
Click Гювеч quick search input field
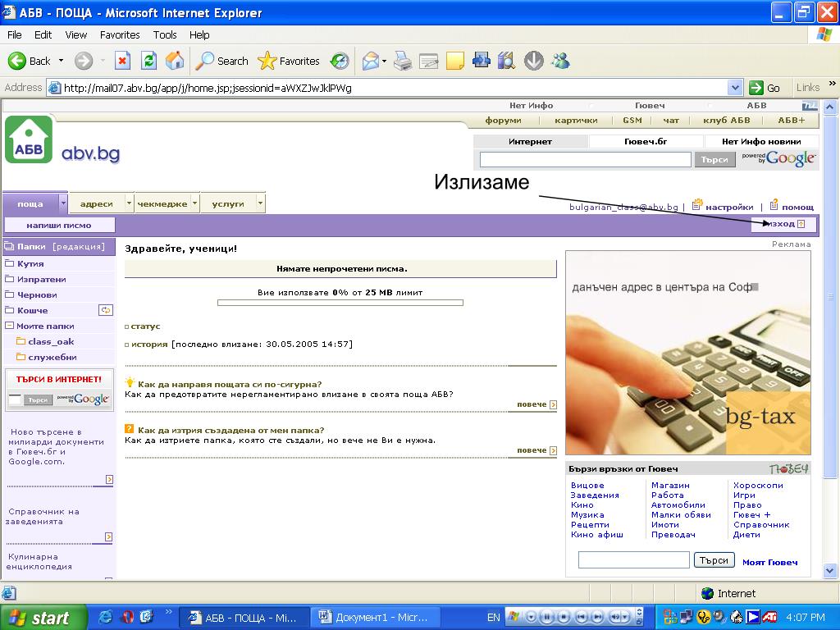[634, 560]
